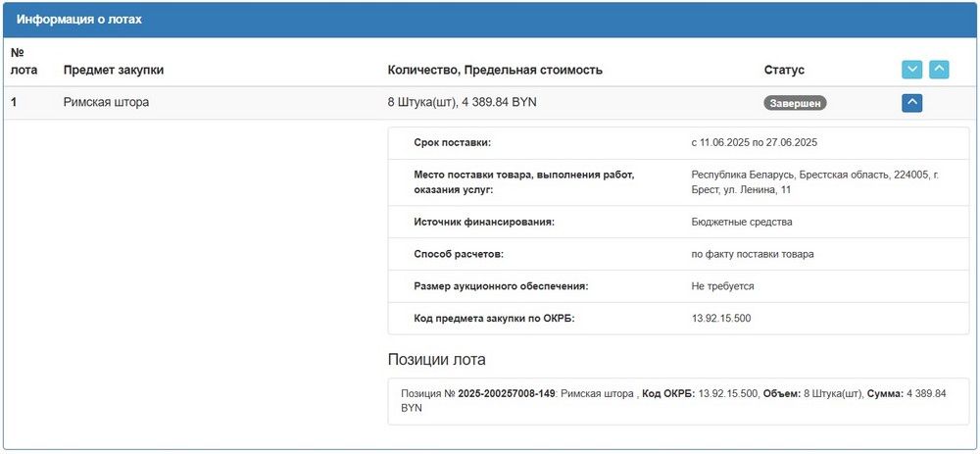Click the delivery address in Брест
This screenshot has width=980, height=454.
813,181
